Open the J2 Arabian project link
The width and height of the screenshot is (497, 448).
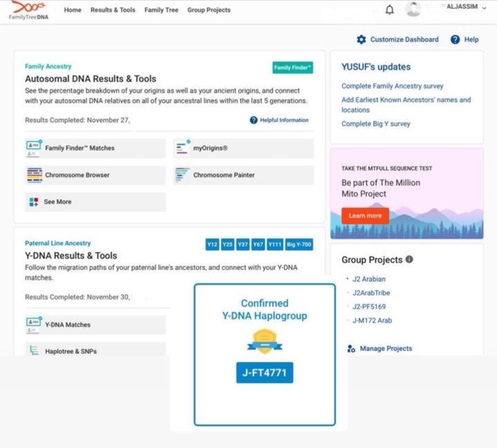(x=369, y=279)
